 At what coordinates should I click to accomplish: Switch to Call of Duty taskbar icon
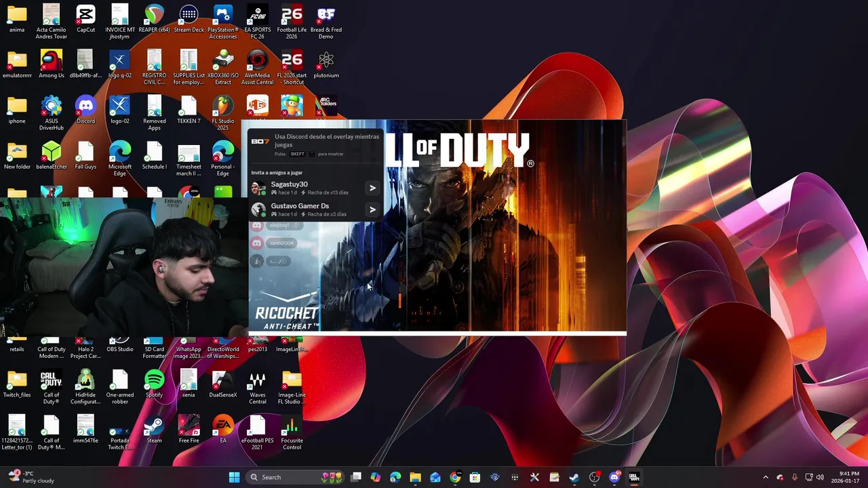[634, 477]
